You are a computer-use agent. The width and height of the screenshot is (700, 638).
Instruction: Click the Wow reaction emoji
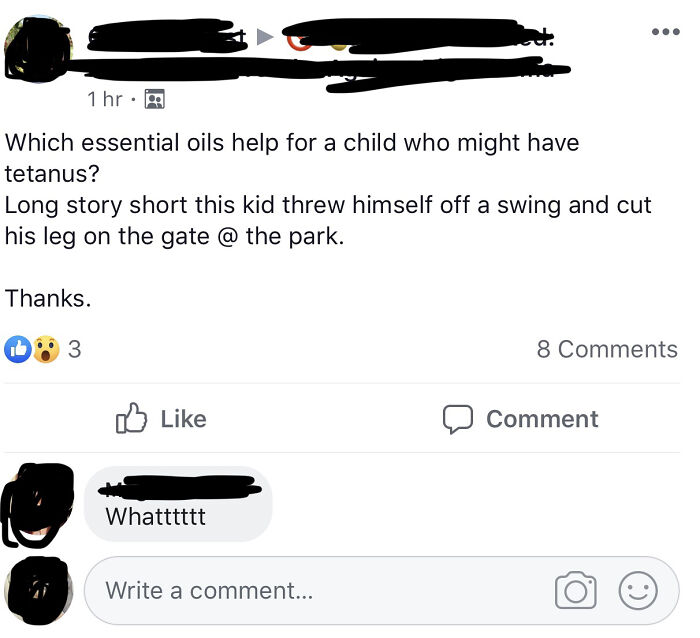point(45,349)
